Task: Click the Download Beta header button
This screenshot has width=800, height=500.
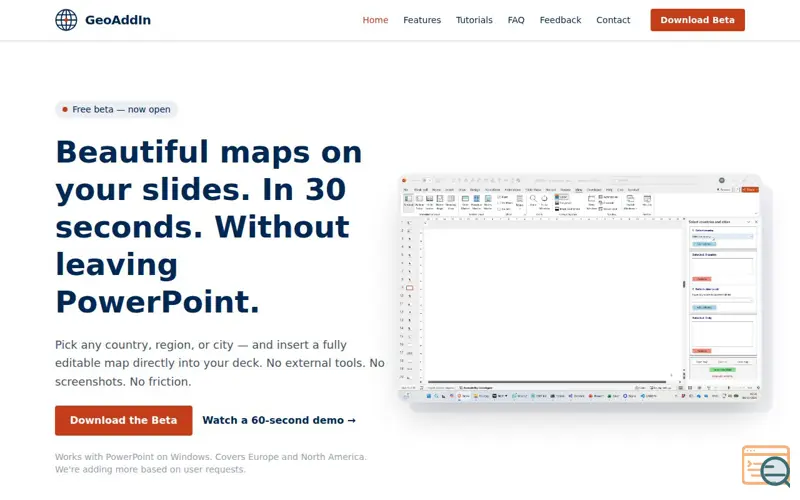Action: [697, 20]
